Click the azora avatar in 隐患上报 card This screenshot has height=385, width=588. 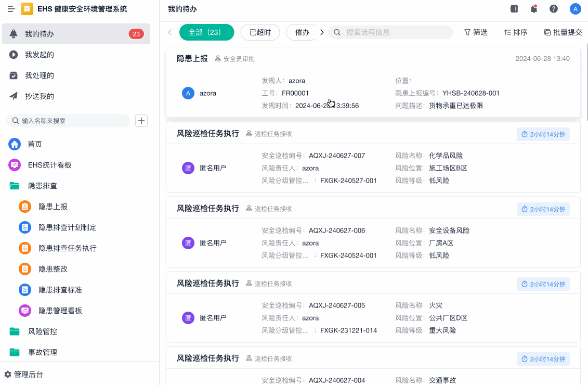coord(188,93)
